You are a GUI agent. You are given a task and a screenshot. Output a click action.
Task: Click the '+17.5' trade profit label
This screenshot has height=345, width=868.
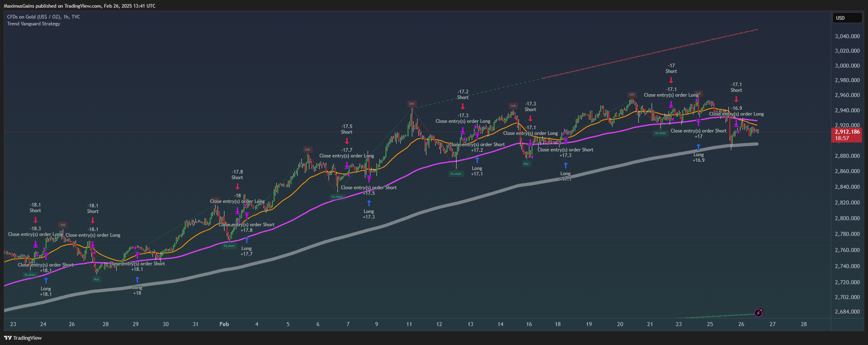(x=369, y=193)
